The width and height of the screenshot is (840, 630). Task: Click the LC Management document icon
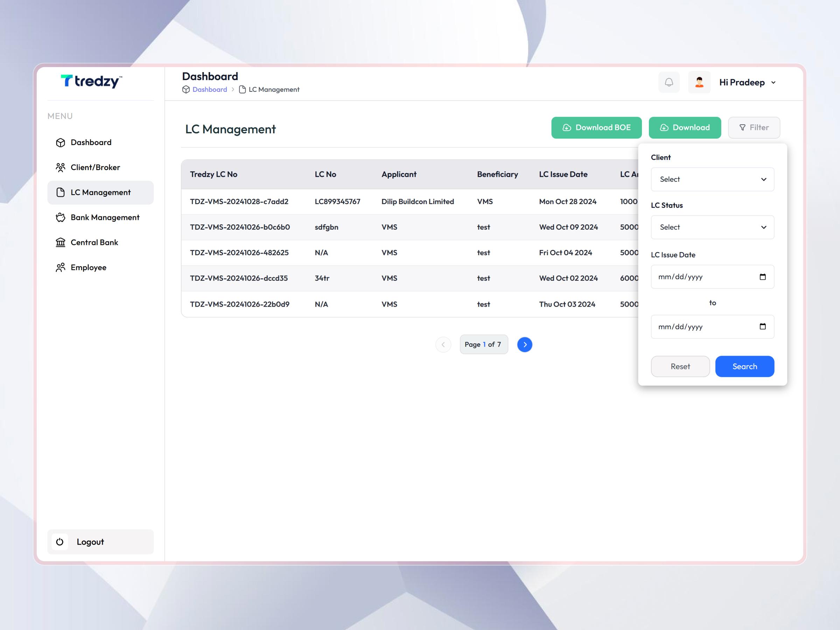[61, 192]
